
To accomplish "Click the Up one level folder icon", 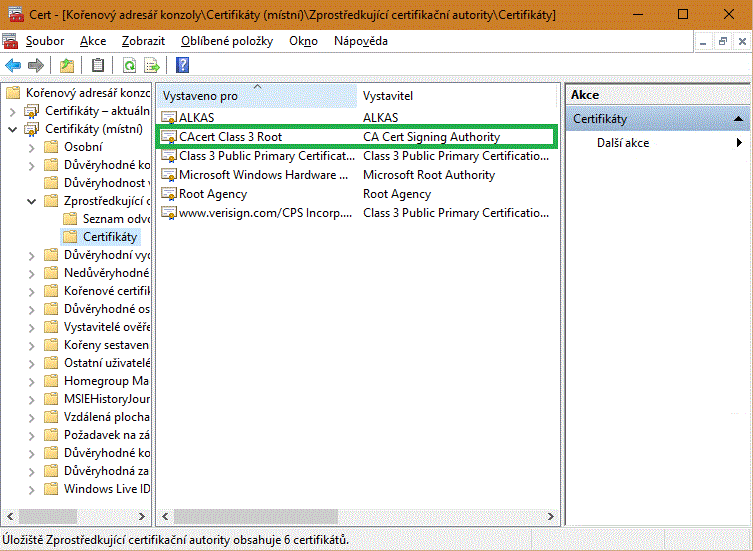I will pyautogui.click(x=67, y=66).
